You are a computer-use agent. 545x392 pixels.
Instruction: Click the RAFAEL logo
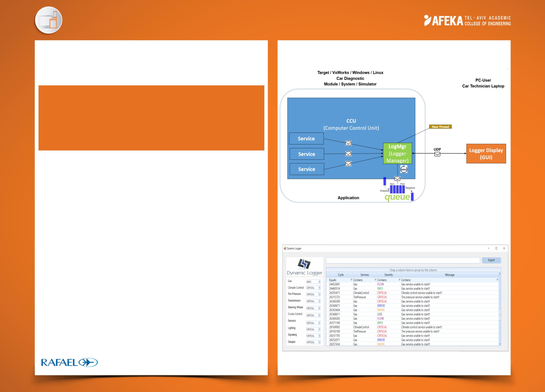pyautogui.click(x=69, y=362)
